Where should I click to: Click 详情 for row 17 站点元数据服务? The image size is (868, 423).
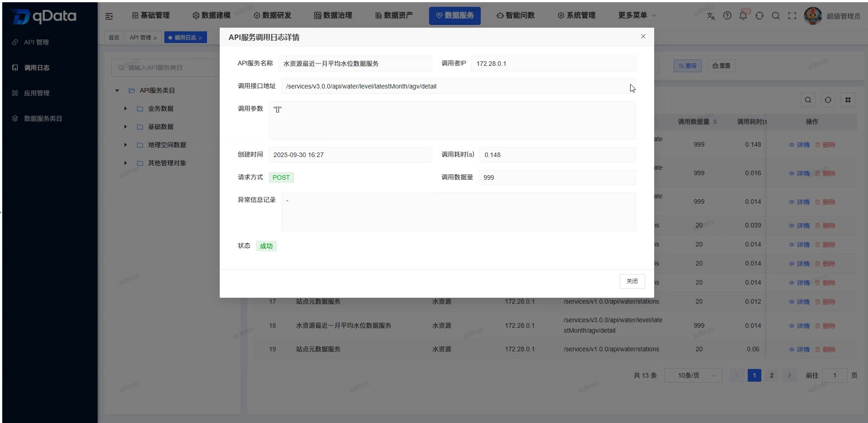coord(799,302)
